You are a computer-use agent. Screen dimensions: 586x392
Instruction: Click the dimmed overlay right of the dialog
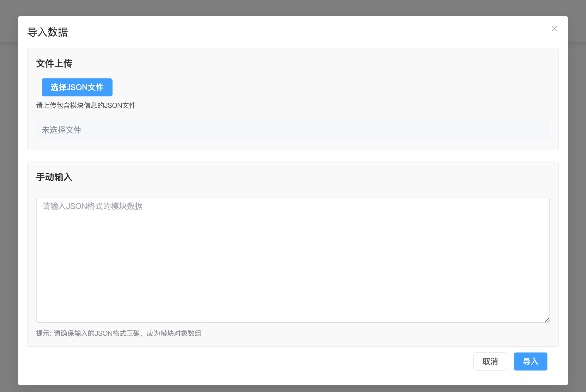point(577,202)
